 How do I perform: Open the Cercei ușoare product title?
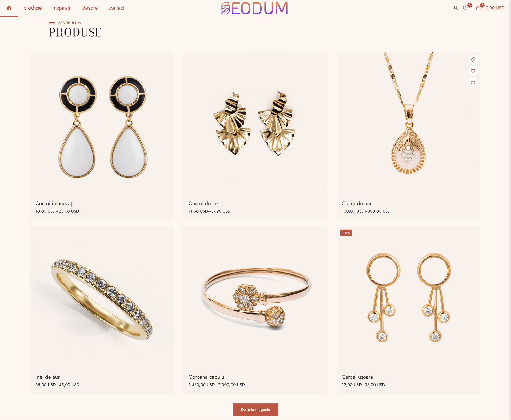point(357,377)
